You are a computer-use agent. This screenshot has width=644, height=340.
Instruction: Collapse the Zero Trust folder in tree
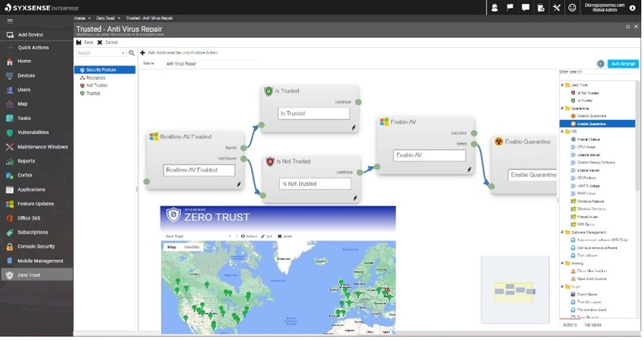(x=562, y=85)
